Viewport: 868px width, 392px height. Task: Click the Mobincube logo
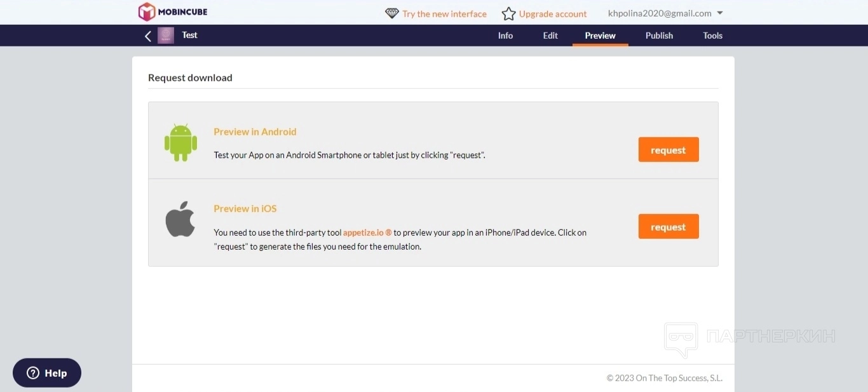[173, 12]
